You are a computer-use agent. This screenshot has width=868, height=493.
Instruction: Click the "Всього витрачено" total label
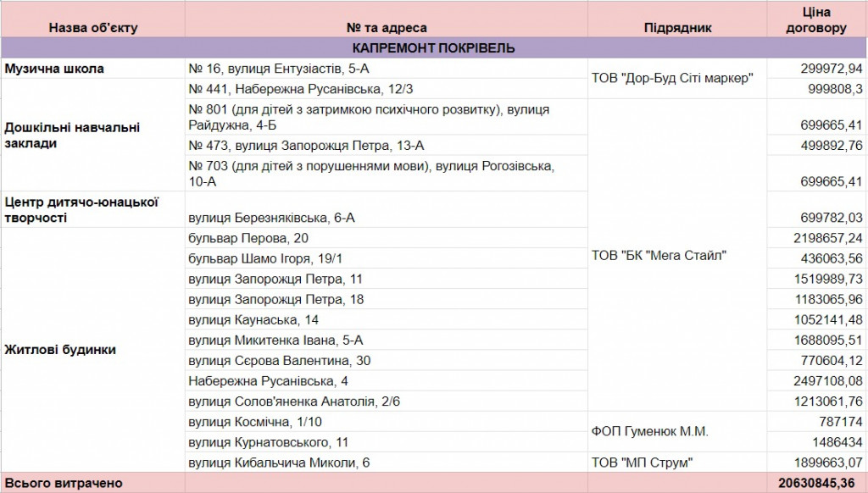click(64, 483)
